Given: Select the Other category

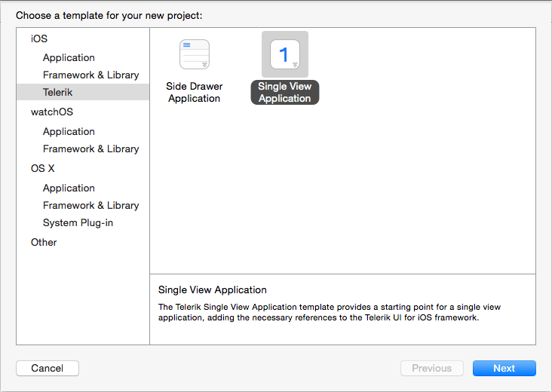Looking at the screenshot, I should (44, 242).
